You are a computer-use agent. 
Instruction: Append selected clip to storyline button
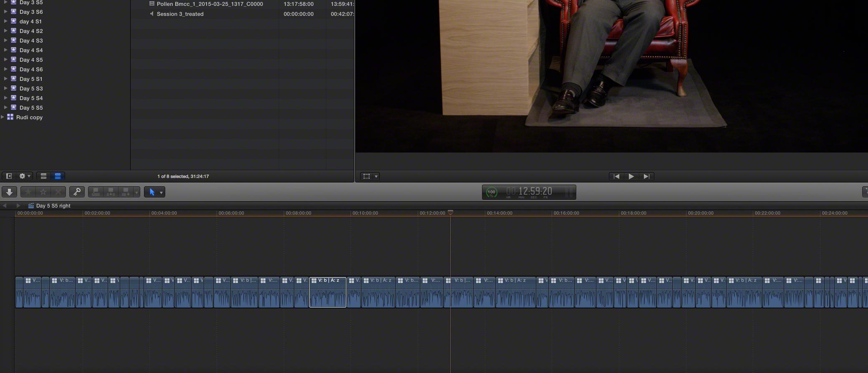(125, 192)
